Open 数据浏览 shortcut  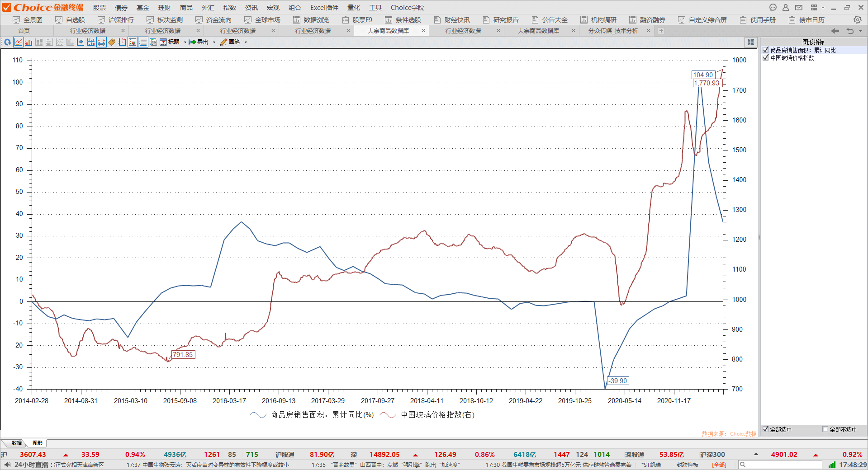pos(311,20)
